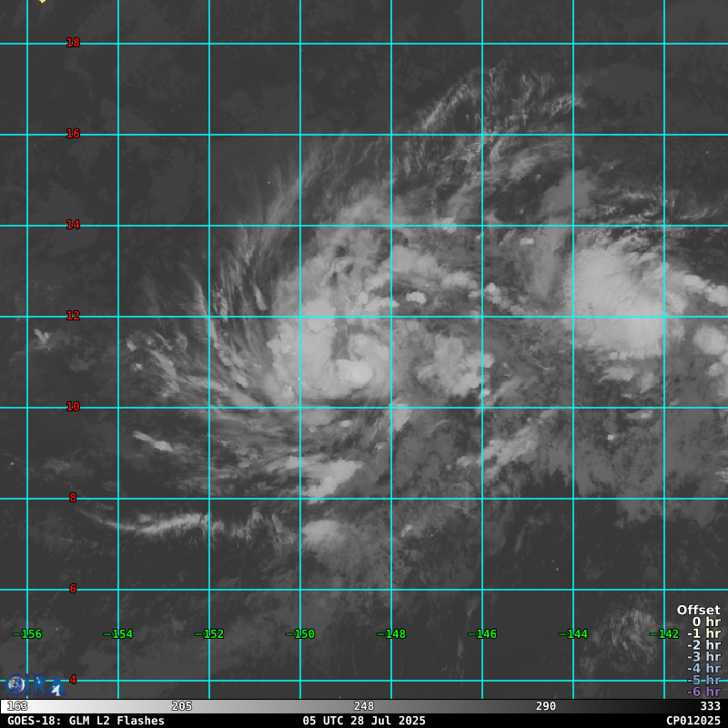Click the latitude 4 grid label
728x728 pixels.
(x=73, y=680)
